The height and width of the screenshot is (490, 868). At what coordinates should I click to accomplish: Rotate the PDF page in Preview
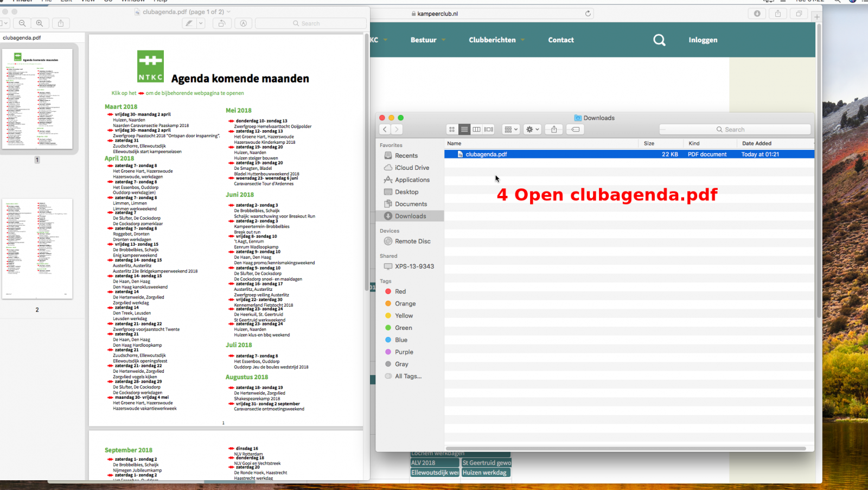[x=221, y=23]
